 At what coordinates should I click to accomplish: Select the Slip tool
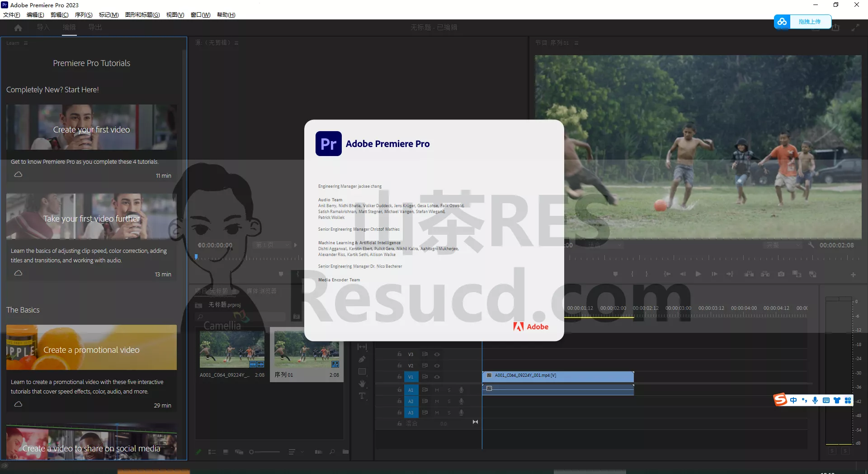tap(362, 347)
